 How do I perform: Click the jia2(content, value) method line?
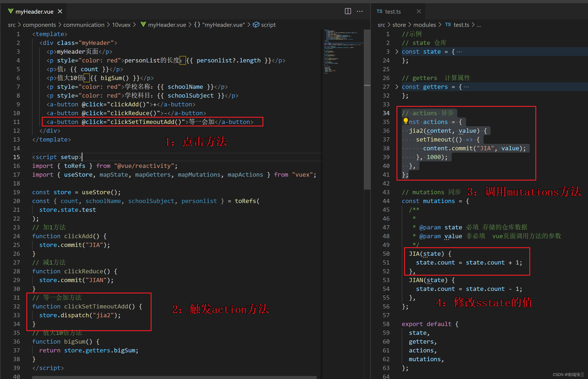(448, 131)
